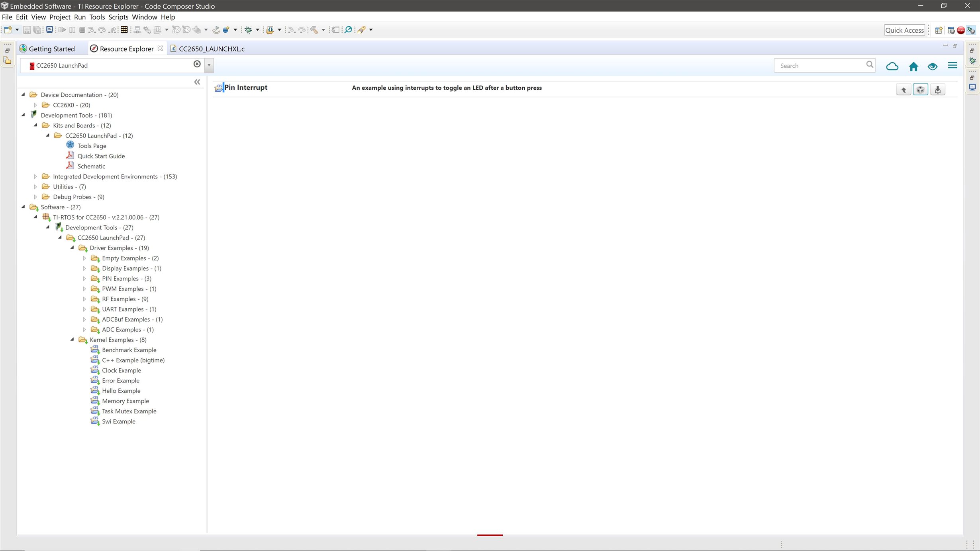Open the CCS Debug perspective icon
980x551 pixels.
point(971,30)
